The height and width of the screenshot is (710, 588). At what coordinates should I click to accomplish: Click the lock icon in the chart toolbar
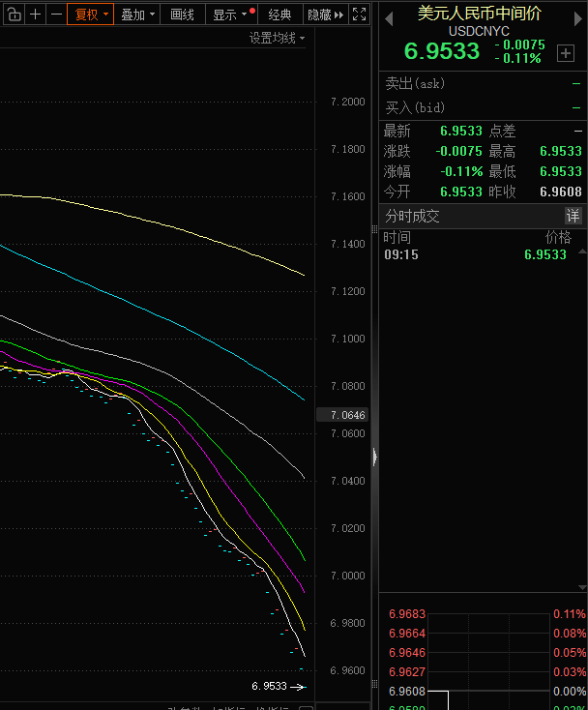pyautogui.click(x=15, y=15)
